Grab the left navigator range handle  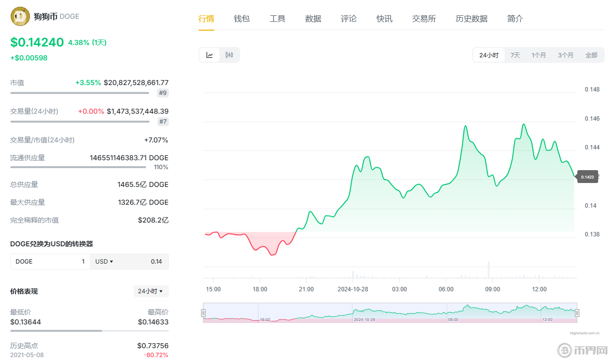pos(203,313)
